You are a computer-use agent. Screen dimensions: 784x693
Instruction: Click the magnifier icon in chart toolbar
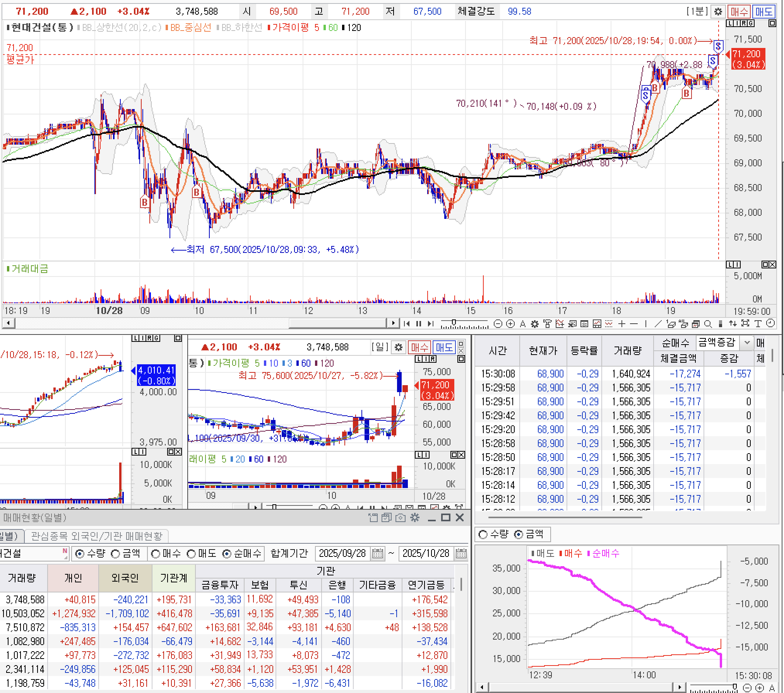pyautogui.click(x=708, y=324)
